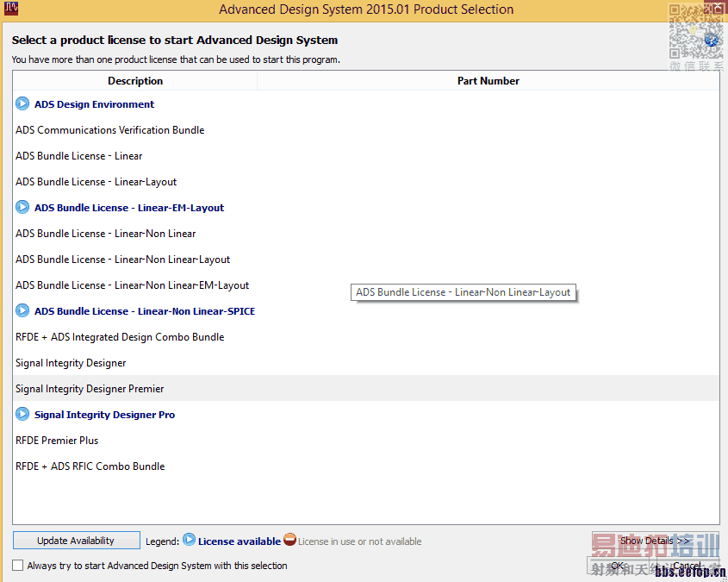
Task: Expand Show Details >> button
Action: pos(655,541)
